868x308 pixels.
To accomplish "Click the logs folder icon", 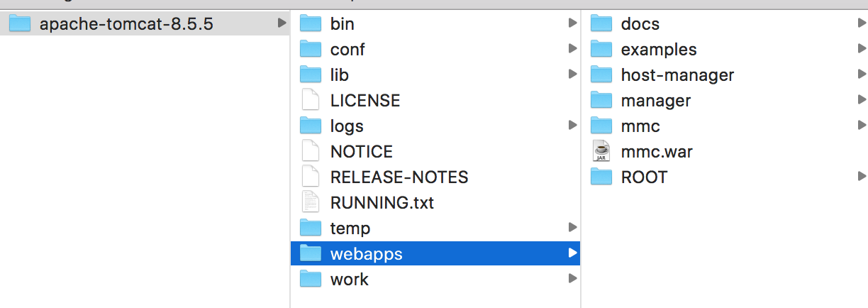I will (x=311, y=126).
